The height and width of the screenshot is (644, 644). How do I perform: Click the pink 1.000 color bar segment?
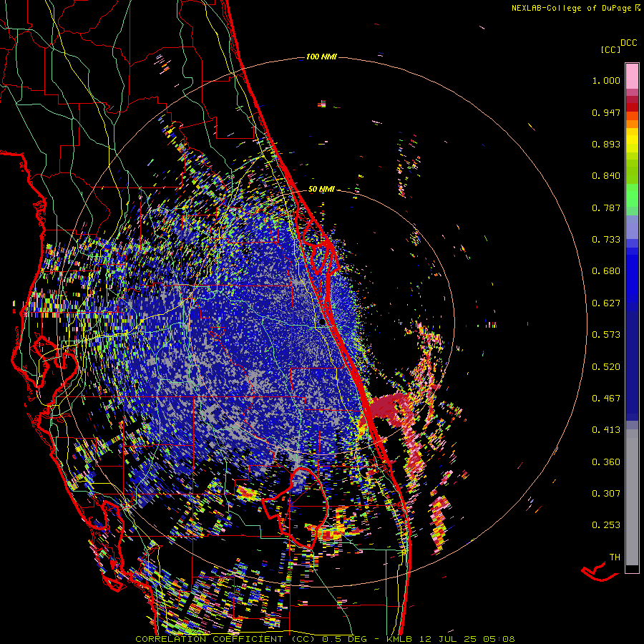632,77
